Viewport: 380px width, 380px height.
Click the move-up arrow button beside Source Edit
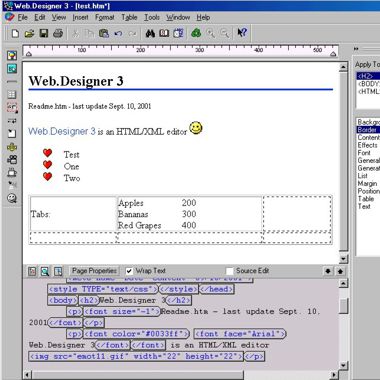click(340, 271)
